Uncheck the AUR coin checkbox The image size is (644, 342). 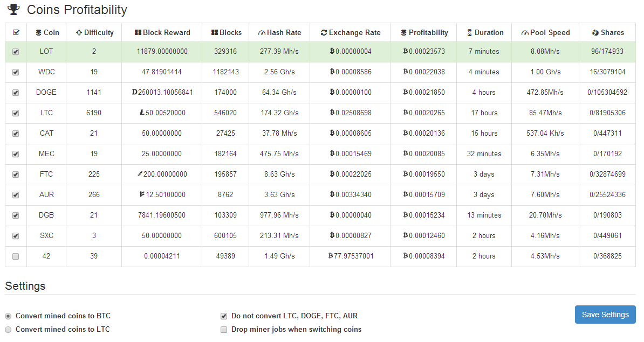tap(16, 195)
